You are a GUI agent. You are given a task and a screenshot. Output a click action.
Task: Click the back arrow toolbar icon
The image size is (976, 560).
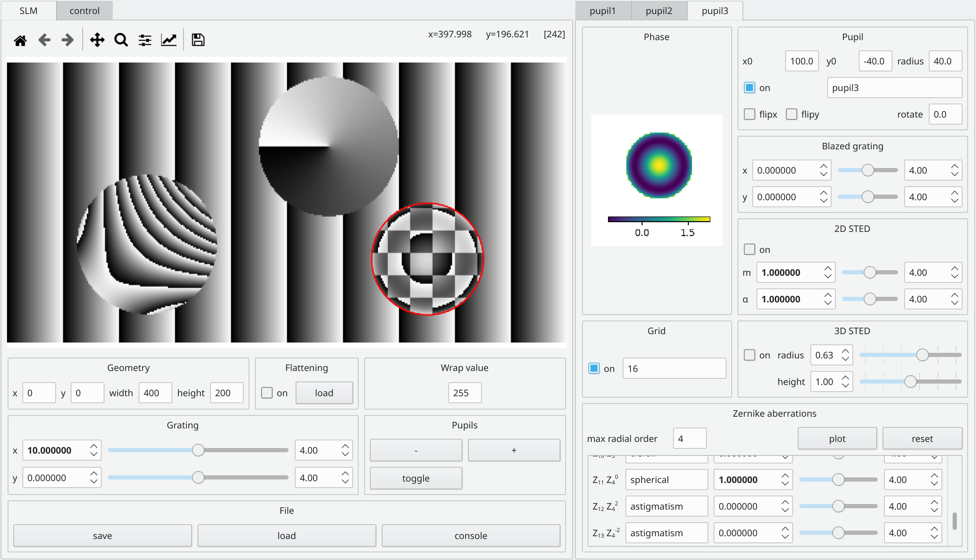click(44, 40)
